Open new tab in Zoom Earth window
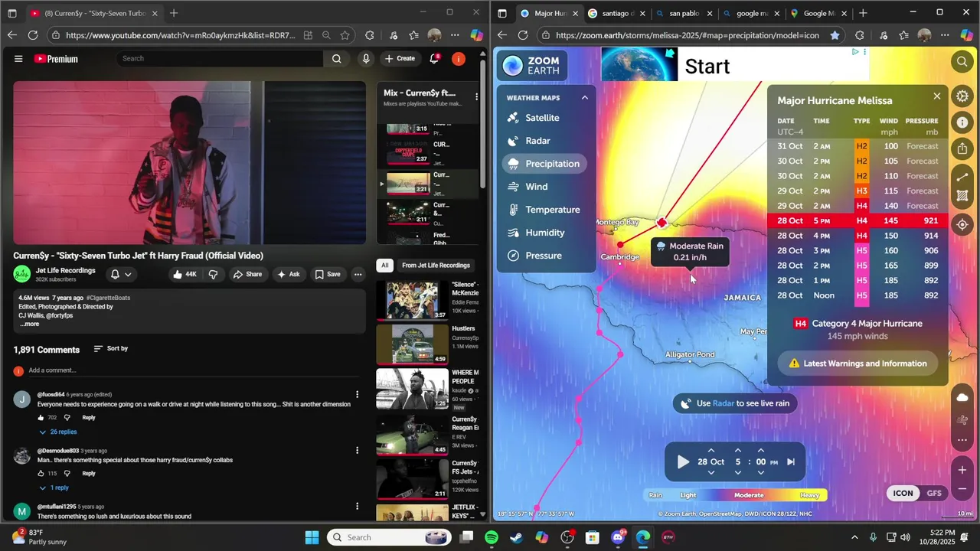The height and width of the screenshot is (551, 980). coord(863,13)
